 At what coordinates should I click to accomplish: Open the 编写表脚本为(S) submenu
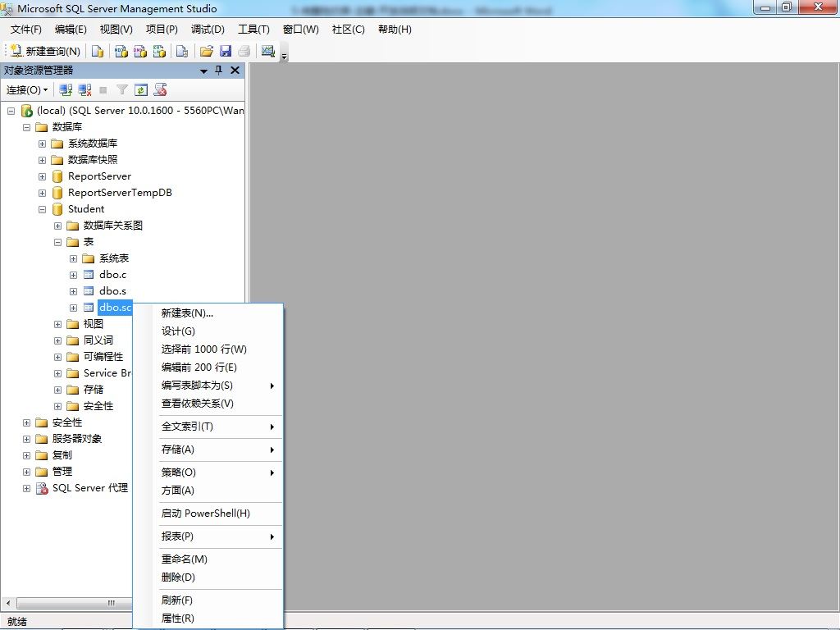(x=208, y=386)
